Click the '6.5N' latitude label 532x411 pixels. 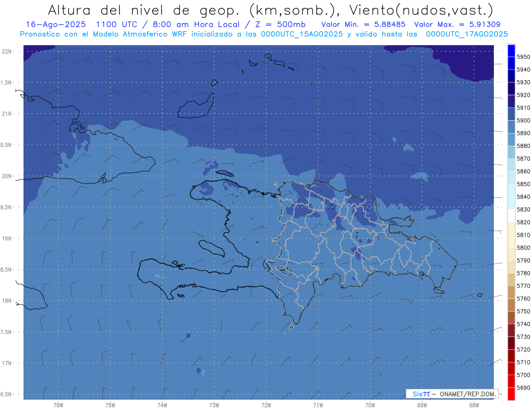[7, 394]
